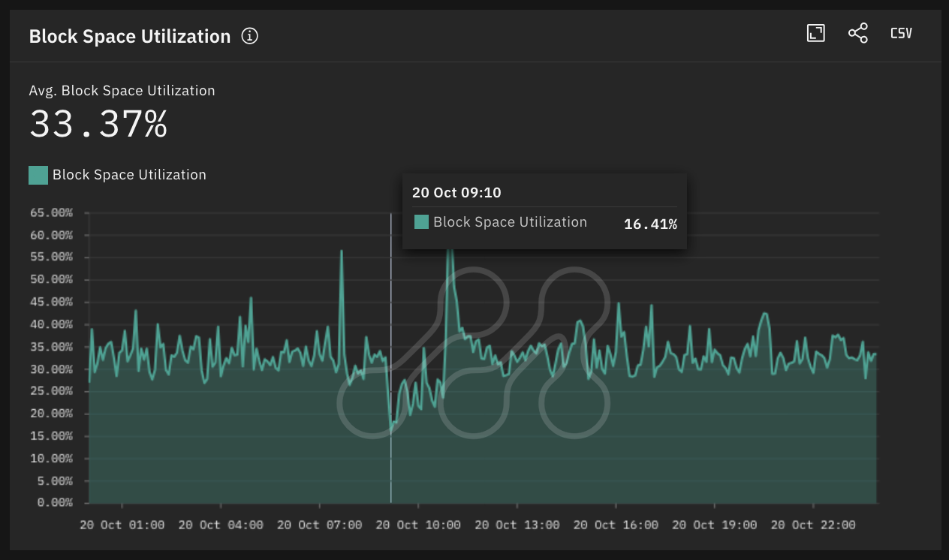
Task: Expand the chart to fullscreen view
Action: coord(815,33)
